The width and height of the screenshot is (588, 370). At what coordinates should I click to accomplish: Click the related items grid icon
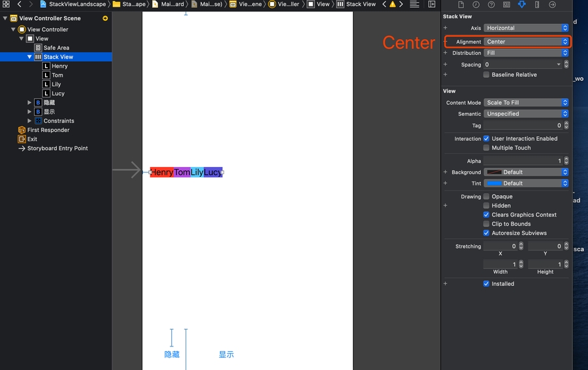pos(6,4)
